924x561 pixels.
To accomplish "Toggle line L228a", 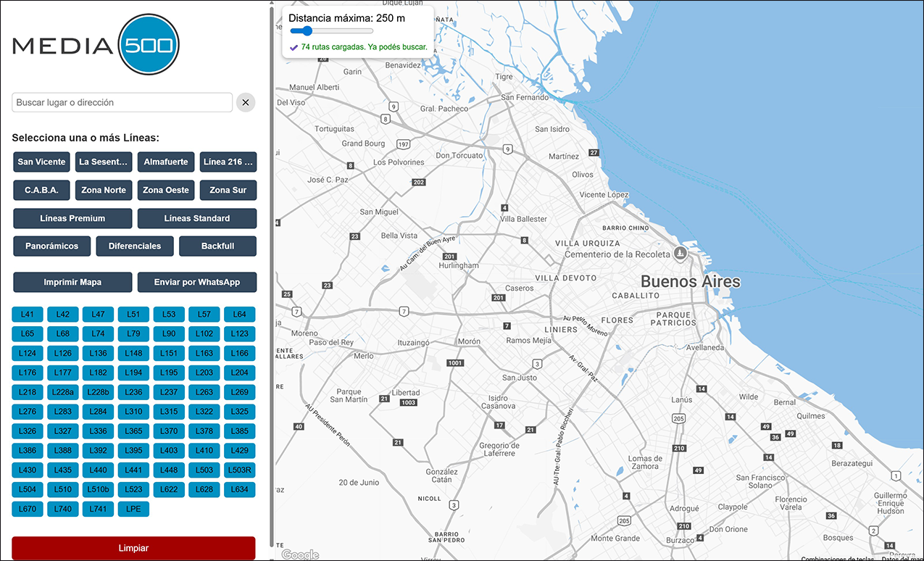I will click(63, 392).
